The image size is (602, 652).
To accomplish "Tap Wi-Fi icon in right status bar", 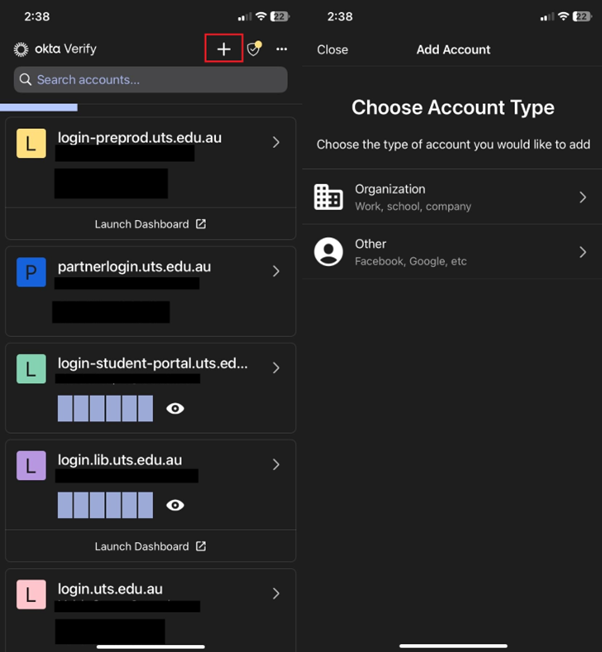I will 563,16.
